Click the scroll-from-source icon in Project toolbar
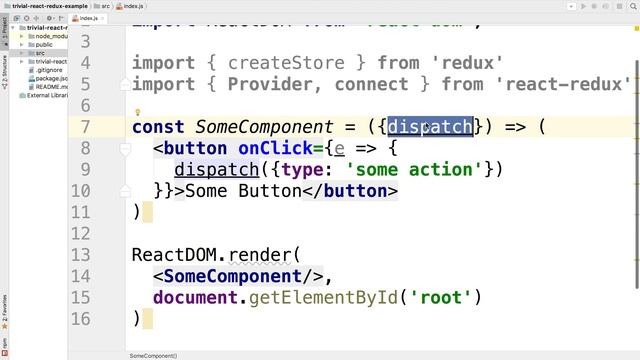 point(17,18)
